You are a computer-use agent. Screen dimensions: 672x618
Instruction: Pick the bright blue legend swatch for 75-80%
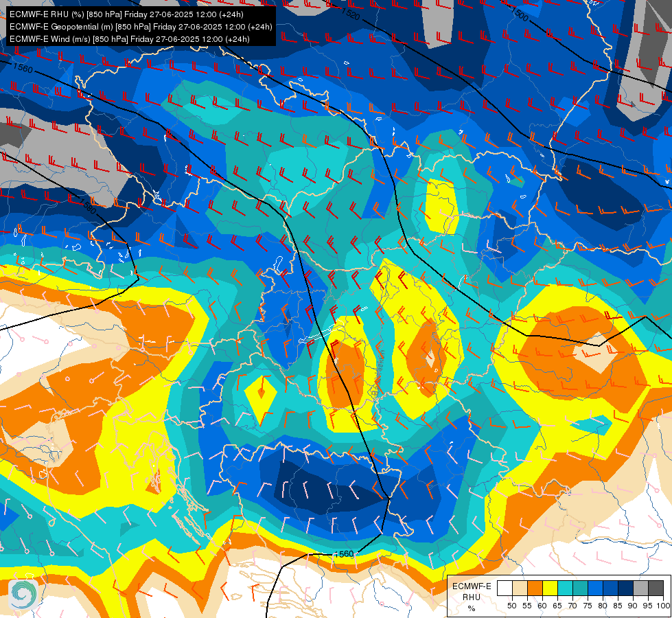pos(596,588)
